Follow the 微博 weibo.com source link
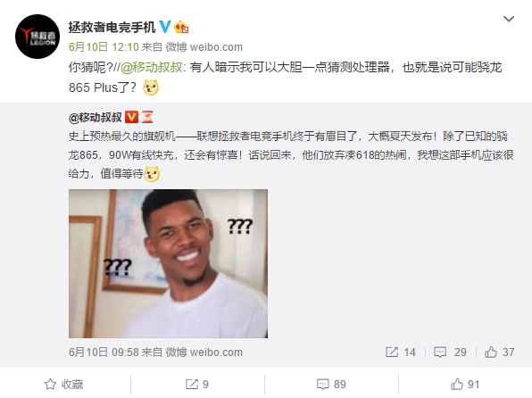The height and width of the screenshot is (398, 532). coord(204,46)
